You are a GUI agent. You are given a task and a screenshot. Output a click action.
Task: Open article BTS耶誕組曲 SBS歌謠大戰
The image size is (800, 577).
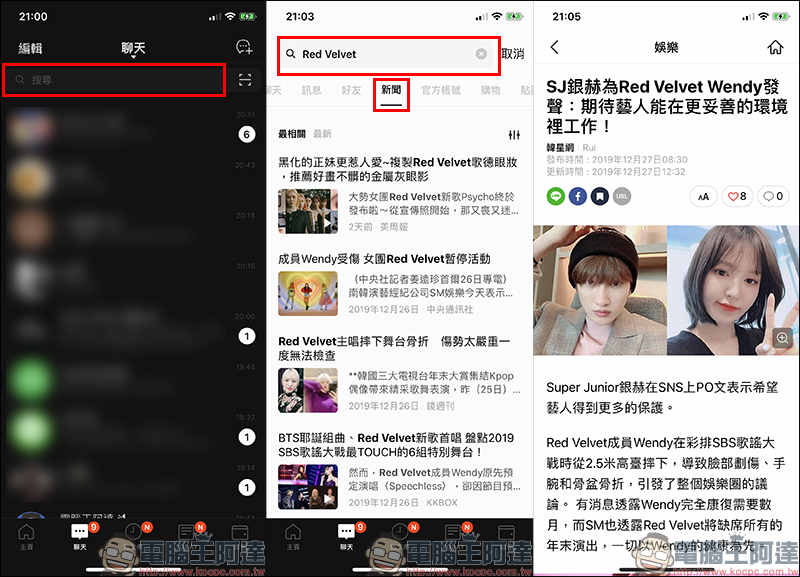[x=396, y=445]
